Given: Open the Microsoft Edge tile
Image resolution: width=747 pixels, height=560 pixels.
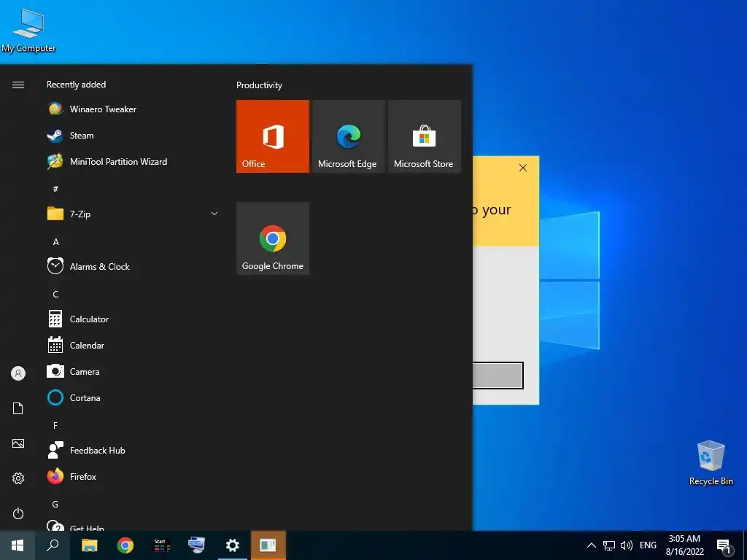Looking at the screenshot, I should click(x=348, y=136).
